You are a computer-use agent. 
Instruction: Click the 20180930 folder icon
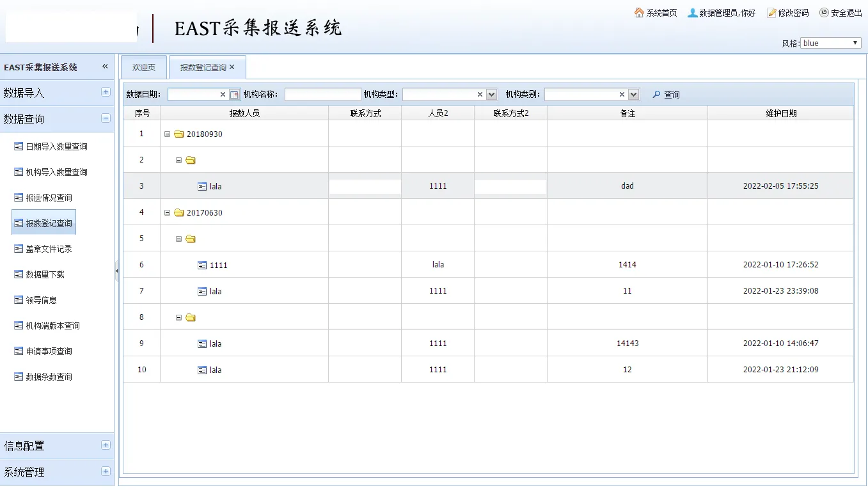(179, 134)
